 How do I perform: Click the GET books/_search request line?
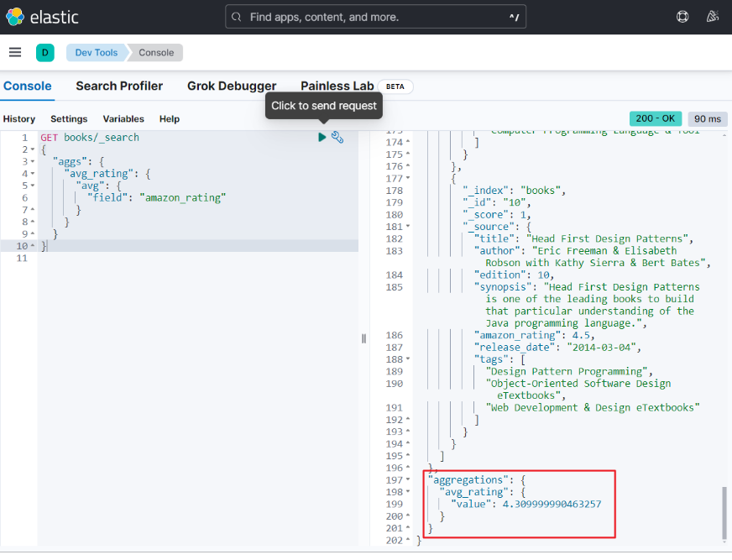[90, 138]
